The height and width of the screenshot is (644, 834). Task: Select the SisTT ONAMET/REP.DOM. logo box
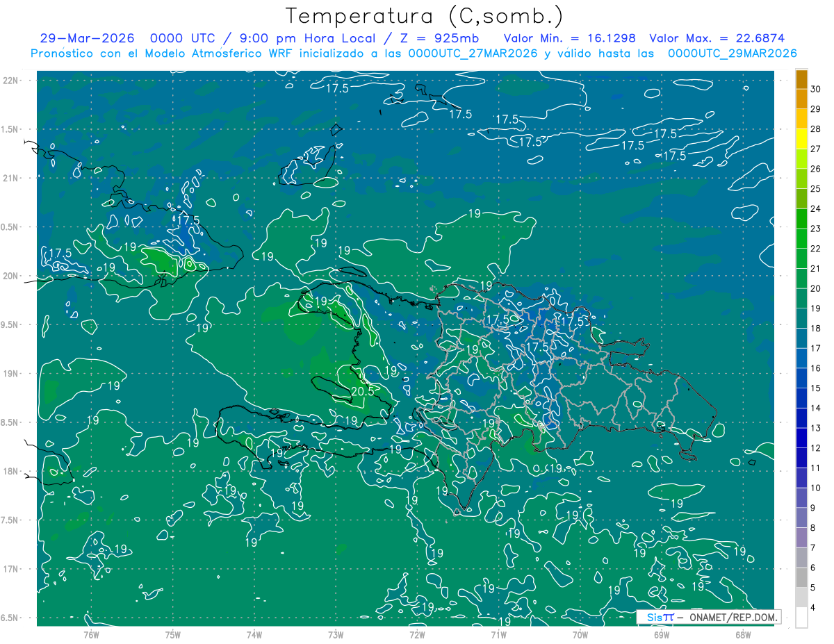click(708, 617)
